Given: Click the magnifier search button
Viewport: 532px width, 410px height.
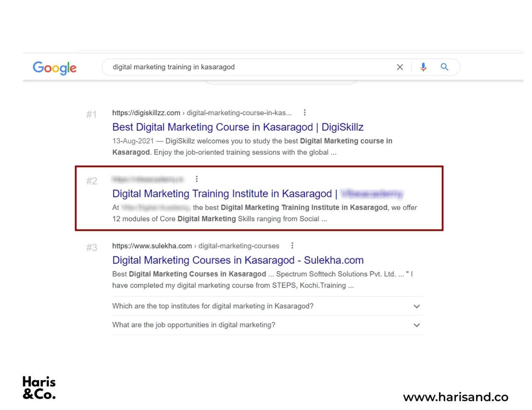Looking at the screenshot, I should pyautogui.click(x=444, y=67).
